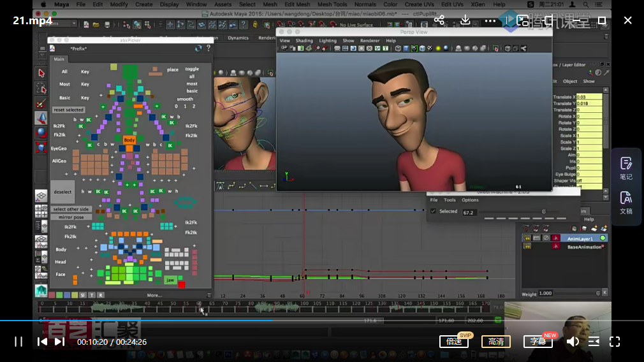Open tweenMachine Tools menu
Image resolution: width=644 pixels, height=362 pixels.
click(450, 200)
